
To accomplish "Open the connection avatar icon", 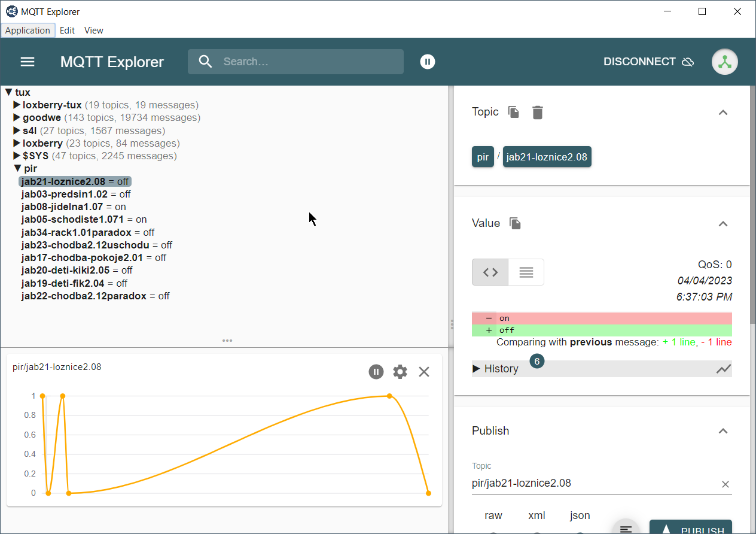I will coord(725,62).
